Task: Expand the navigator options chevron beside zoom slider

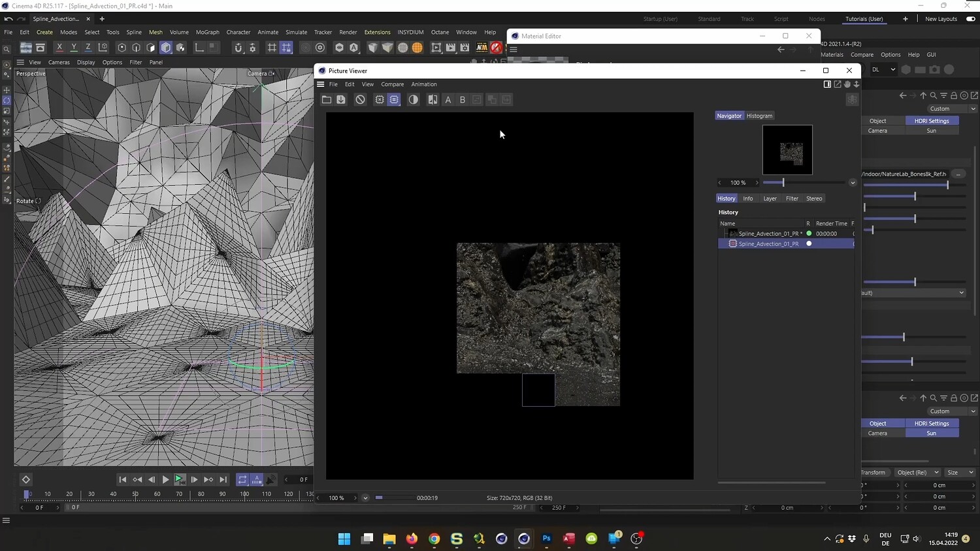Action: click(x=853, y=183)
